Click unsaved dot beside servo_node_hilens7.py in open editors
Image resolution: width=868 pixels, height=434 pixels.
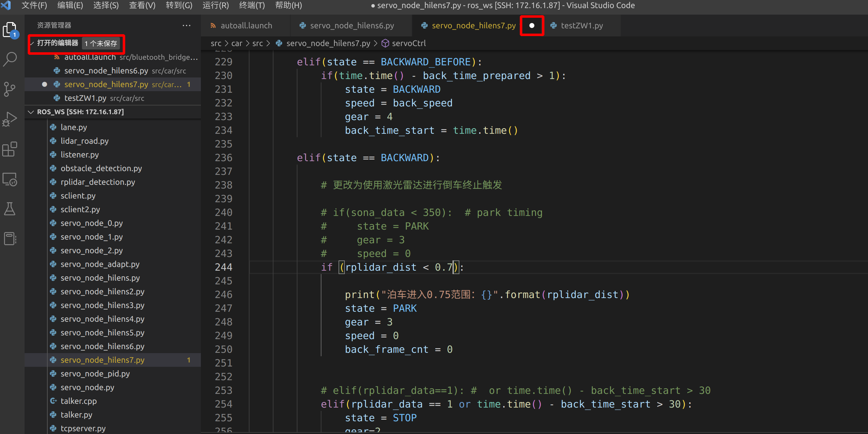[x=44, y=84]
